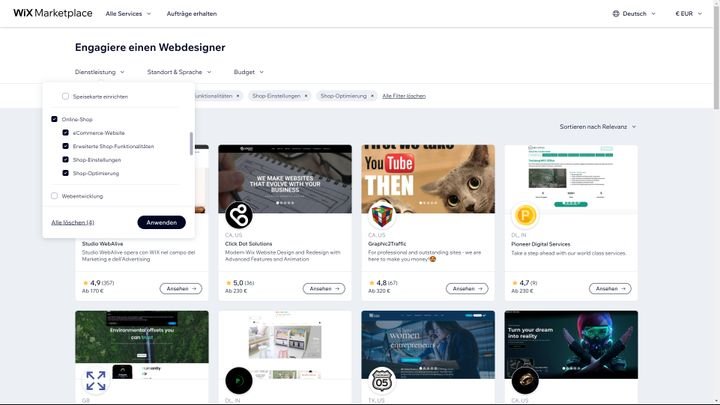Click the filter panel scrollbar
The height and width of the screenshot is (405, 720).
coord(191,144)
